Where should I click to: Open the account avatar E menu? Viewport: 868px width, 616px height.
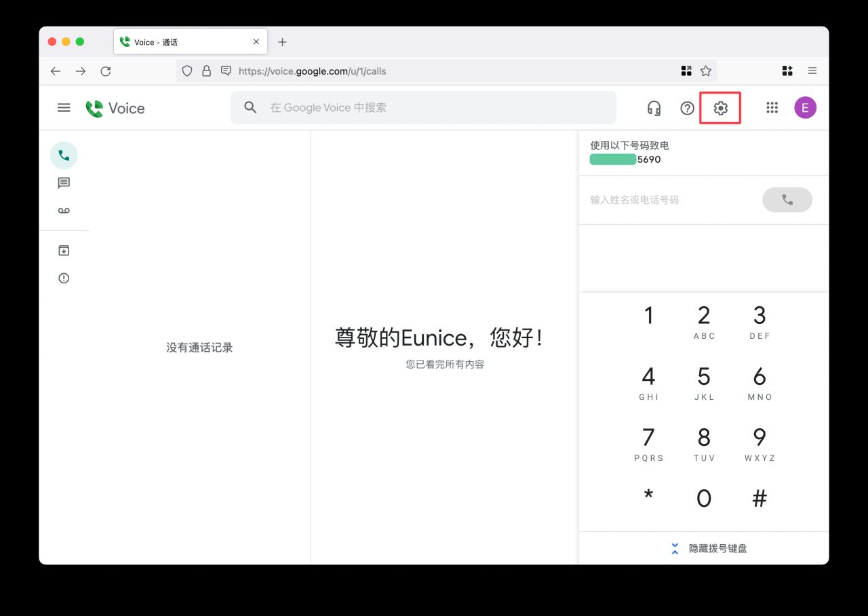click(x=805, y=108)
